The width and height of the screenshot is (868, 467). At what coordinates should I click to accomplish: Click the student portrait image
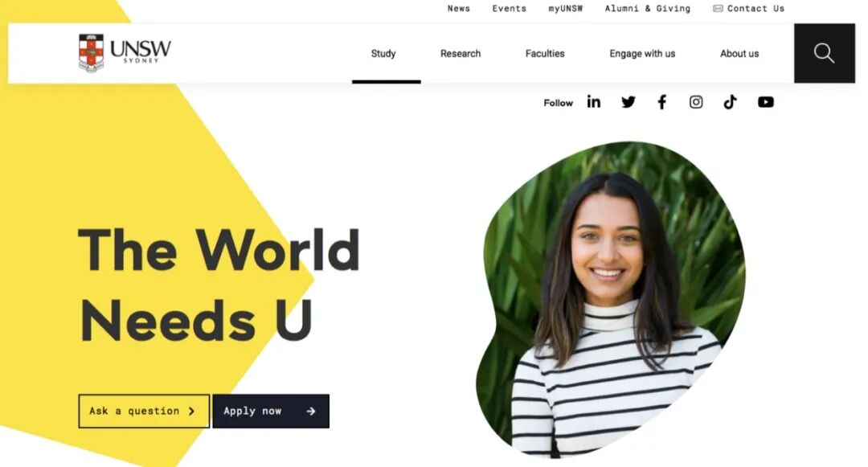611,299
